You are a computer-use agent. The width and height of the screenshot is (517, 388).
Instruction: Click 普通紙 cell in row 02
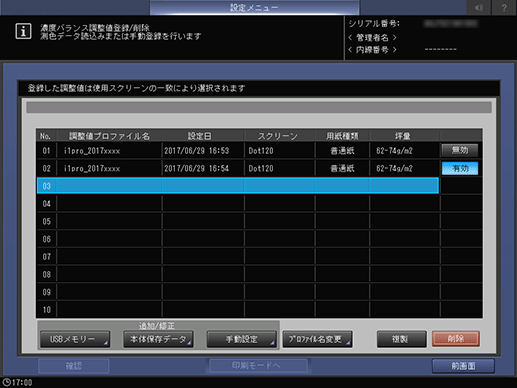(342, 168)
